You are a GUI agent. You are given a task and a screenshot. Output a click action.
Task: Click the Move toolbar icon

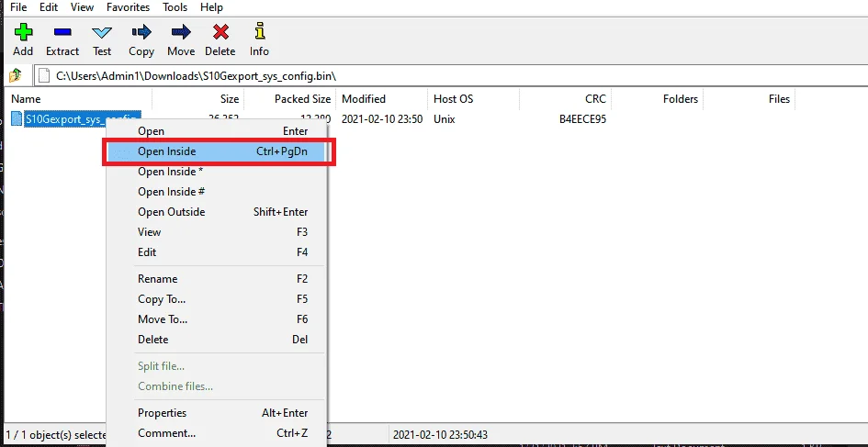click(x=181, y=32)
